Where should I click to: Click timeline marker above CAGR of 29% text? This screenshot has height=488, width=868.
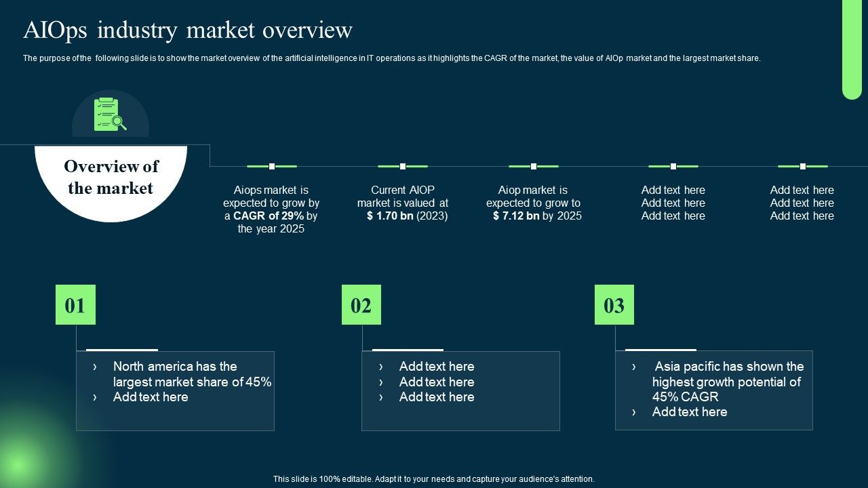[x=272, y=166]
